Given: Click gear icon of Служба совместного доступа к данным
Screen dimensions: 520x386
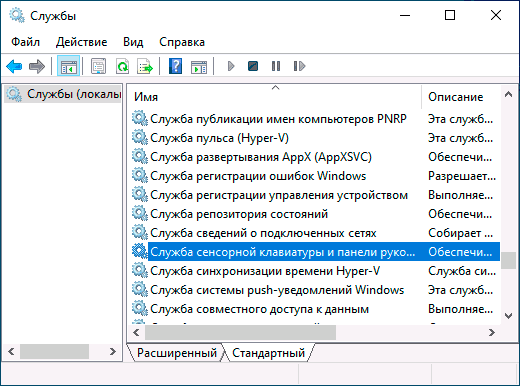Looking at the screenshot, I should pyautogui.click(x=140, y=308).
